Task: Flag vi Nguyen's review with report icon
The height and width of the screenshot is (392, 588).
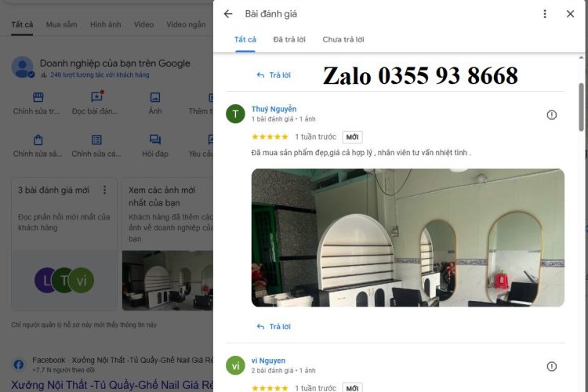Action: (551, 366)
